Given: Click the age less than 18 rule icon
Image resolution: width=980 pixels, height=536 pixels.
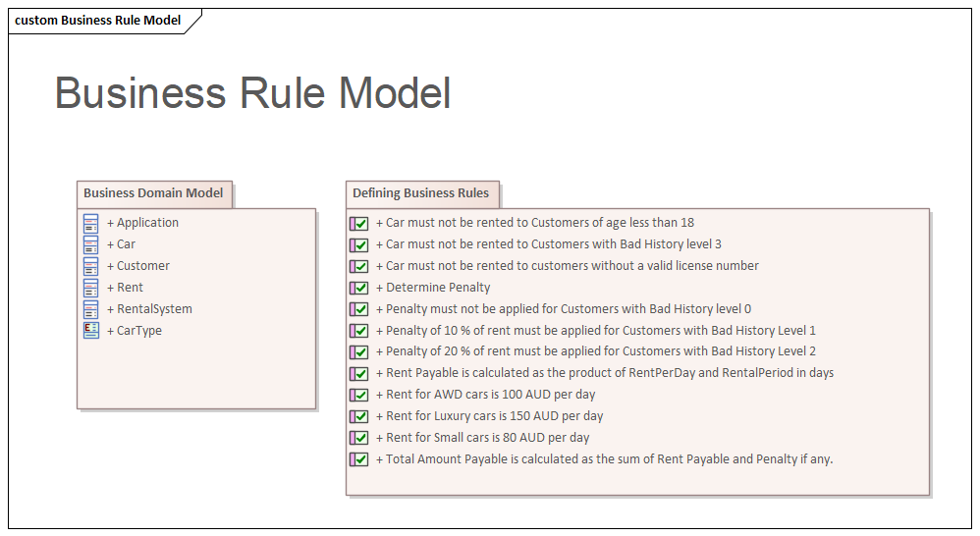Looking at the screenshot, I should pos(359,223).
